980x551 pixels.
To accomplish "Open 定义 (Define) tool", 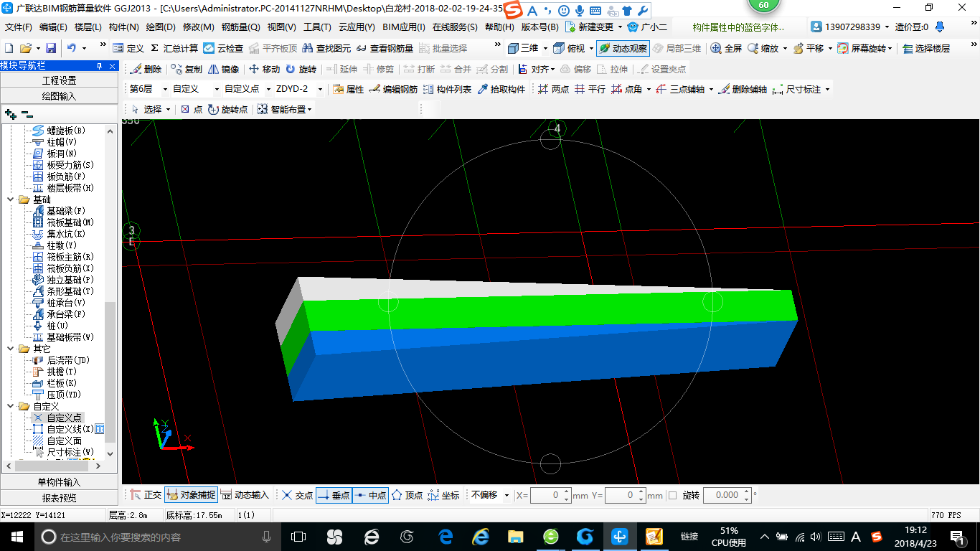I will 128,48.
